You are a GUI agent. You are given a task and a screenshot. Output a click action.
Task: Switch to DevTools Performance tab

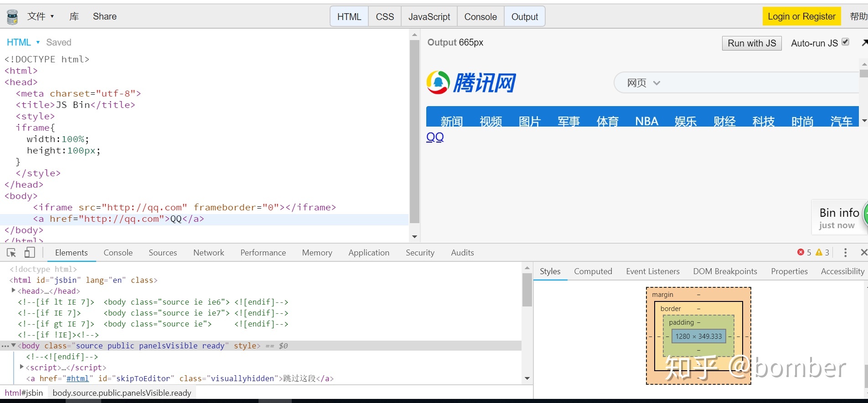(x=263, y=253)
